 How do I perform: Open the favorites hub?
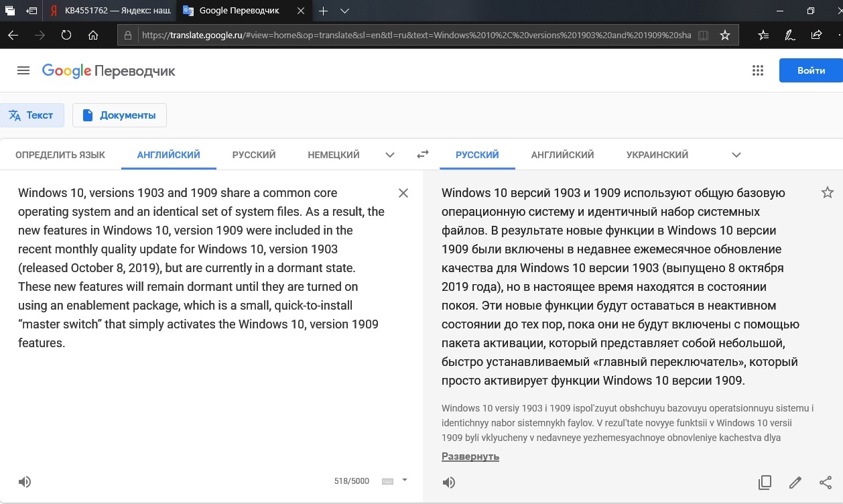point(764,35)
